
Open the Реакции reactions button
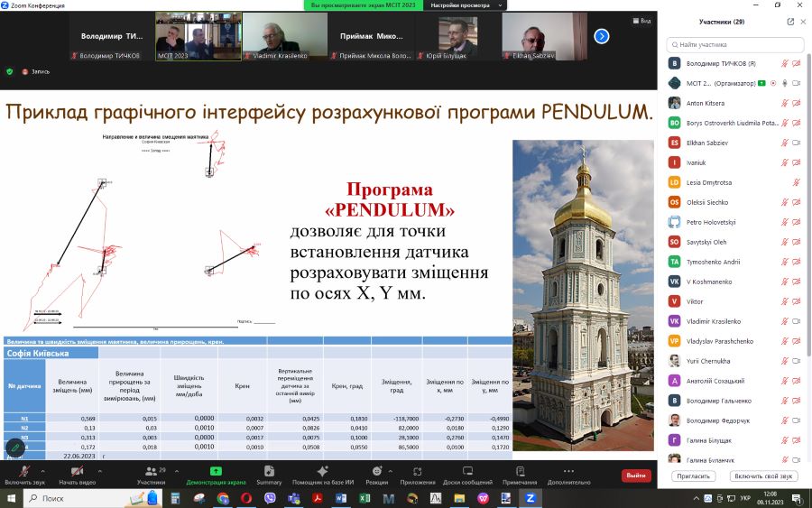pyautogui.click(x=377, y=475)
